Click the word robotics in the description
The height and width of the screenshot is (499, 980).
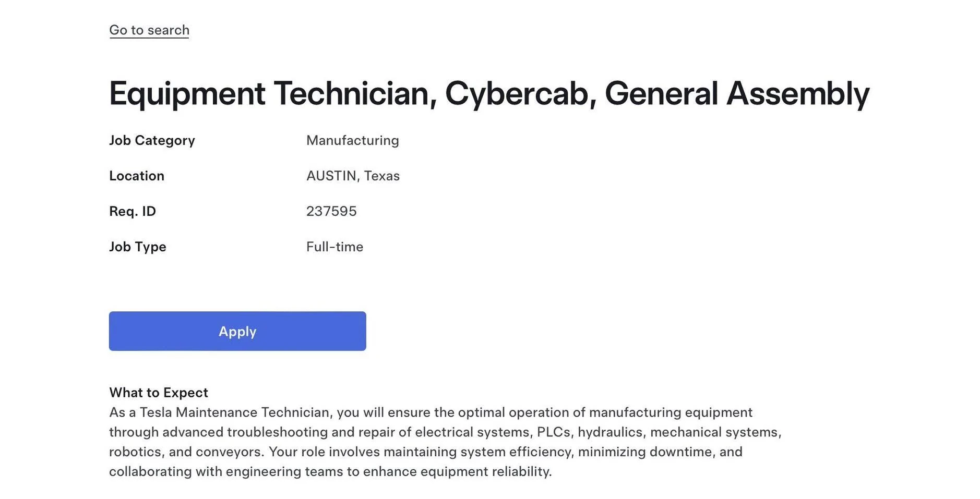point(134,452)
